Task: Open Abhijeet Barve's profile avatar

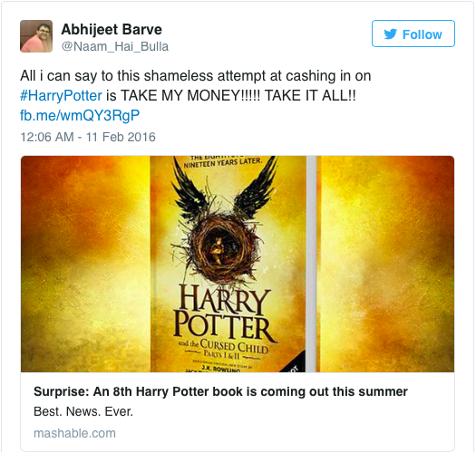Action: (x=36, y=36)
